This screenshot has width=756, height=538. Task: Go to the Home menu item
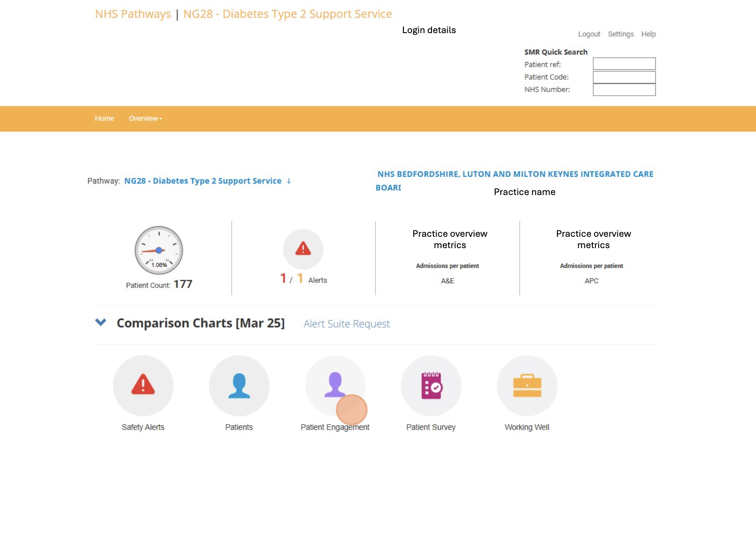click(x=104, y=118)
